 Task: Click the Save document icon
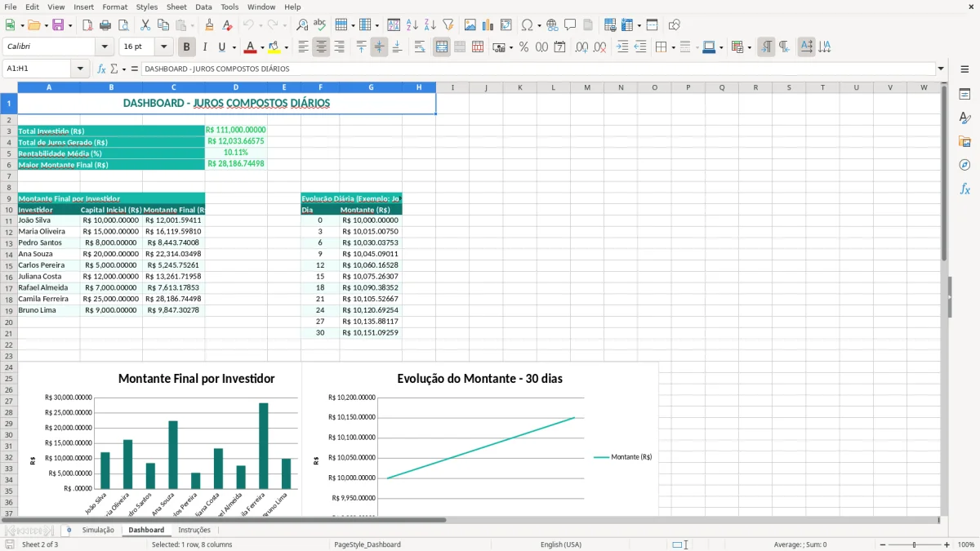click(x=58, y=25)
